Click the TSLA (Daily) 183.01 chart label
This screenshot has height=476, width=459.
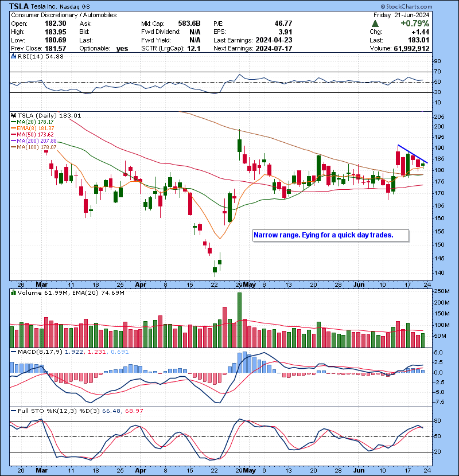tap(49, 115)
